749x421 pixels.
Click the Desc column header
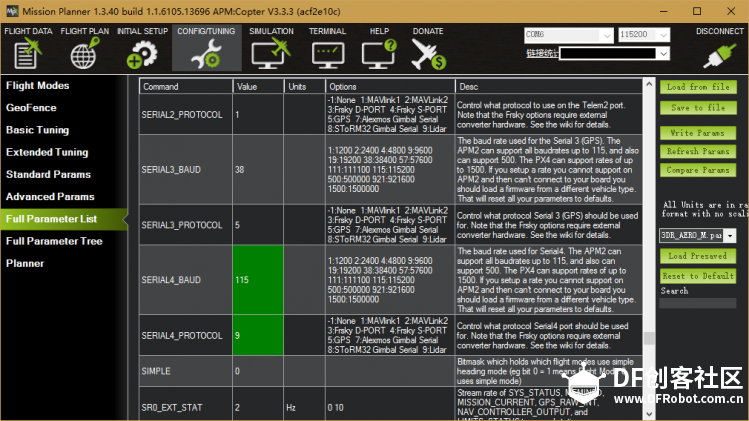pos(548,86)
